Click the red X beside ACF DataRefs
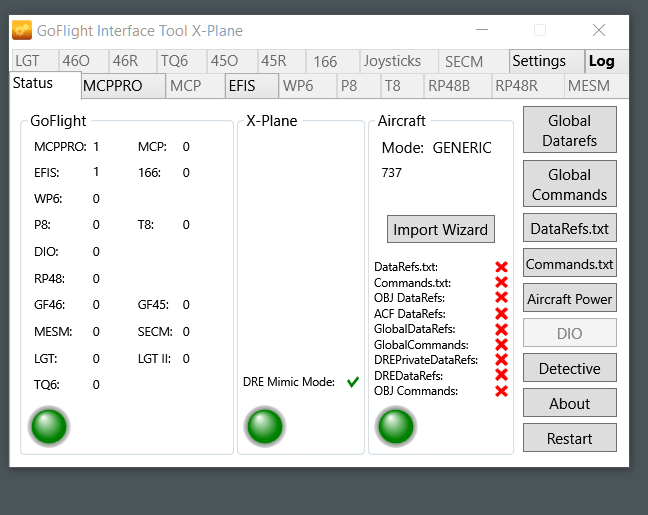This screenshot has height=515, width=648. (x=502, y=313)
